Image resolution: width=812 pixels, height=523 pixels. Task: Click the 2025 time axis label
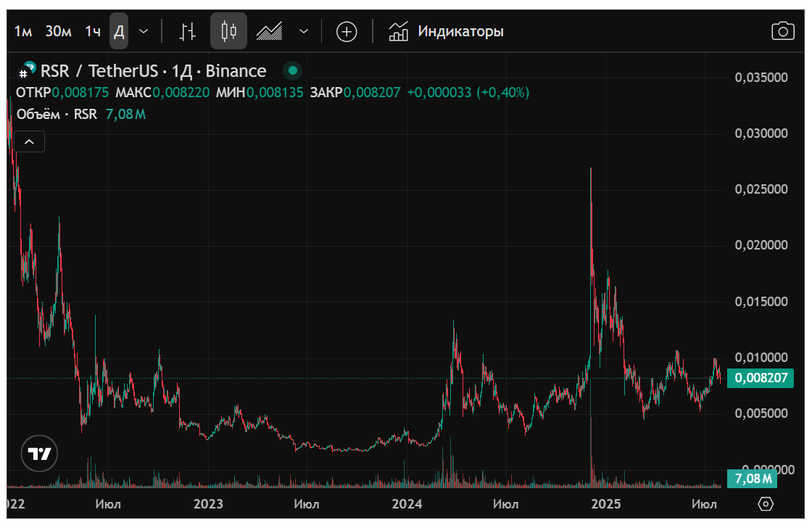[x=606, y=504]
